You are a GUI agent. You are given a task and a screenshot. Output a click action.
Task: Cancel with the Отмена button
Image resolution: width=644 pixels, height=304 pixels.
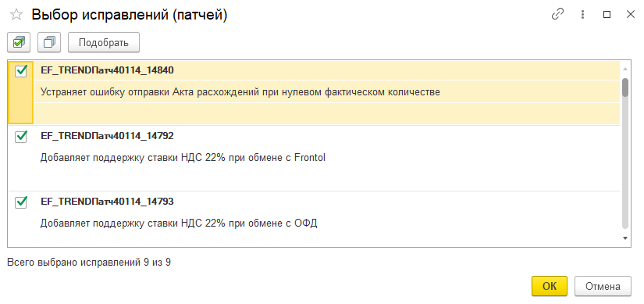603,286
